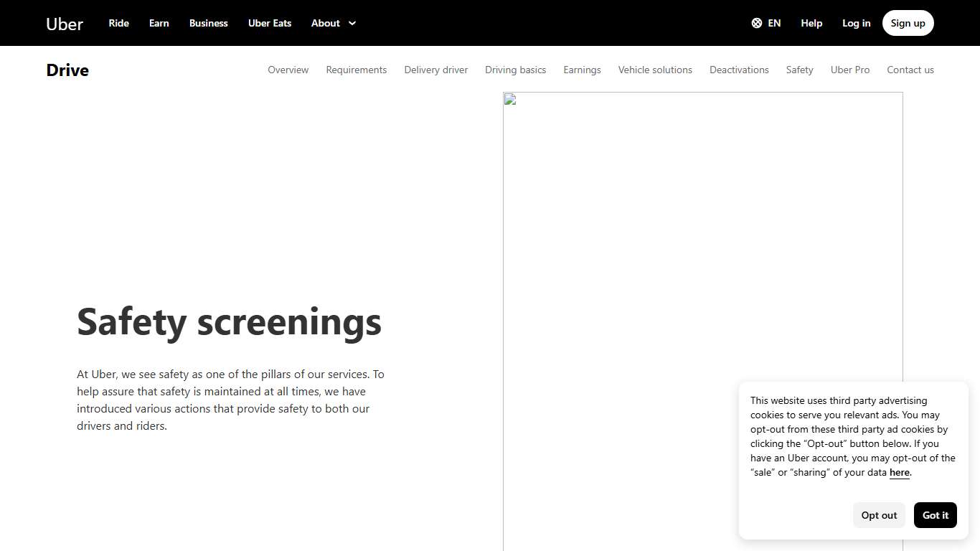Click the globe language icon in the header
This screenshot has width=980, height=551.
pos(757,23)
